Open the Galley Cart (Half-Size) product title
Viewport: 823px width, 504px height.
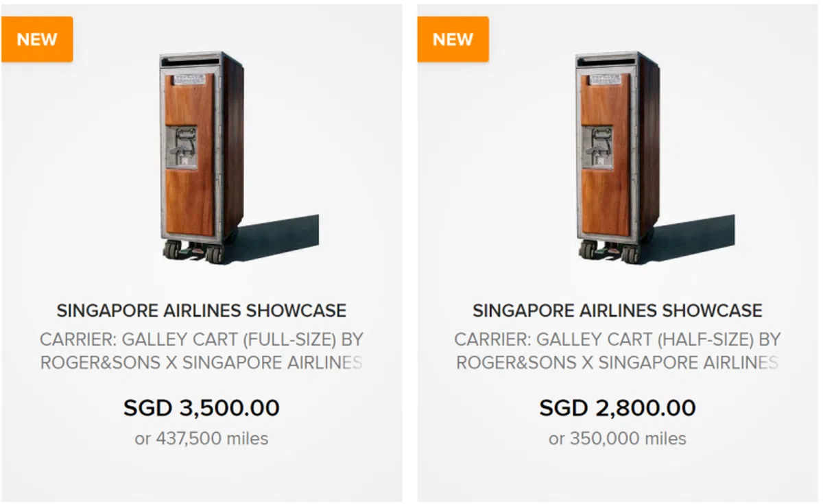coord(617,339)
